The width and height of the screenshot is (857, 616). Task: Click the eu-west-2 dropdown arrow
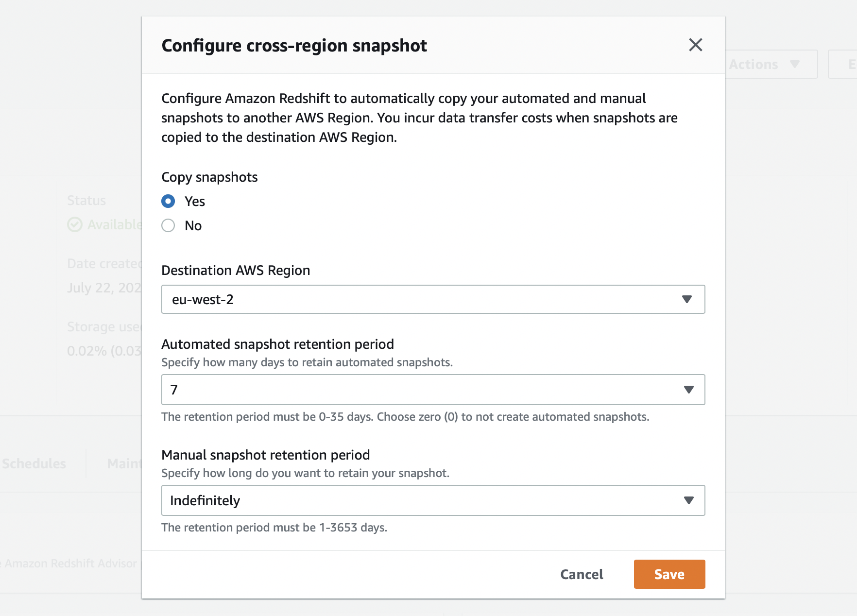686,299
